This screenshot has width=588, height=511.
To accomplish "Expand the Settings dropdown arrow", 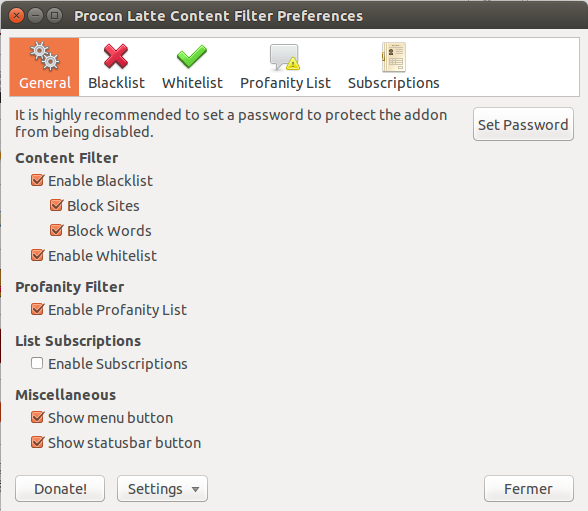I will (x=195, y=489).
